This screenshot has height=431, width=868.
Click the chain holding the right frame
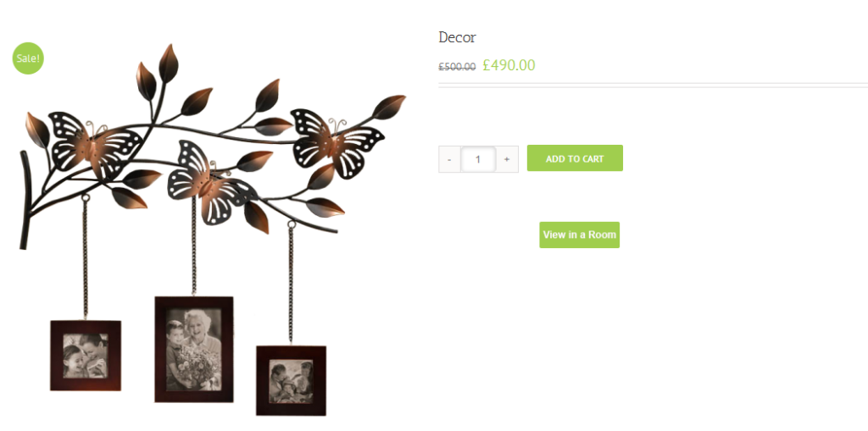[x=291, y=282]
